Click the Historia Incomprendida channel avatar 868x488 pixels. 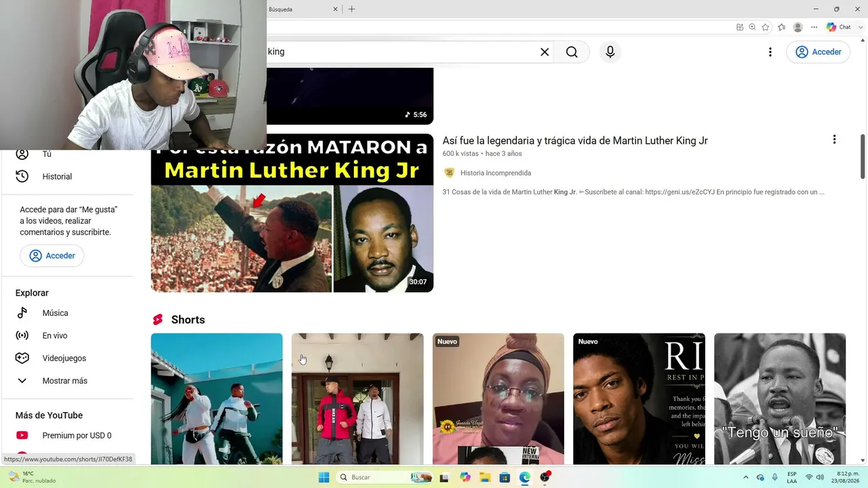click(x=449, y=173)
